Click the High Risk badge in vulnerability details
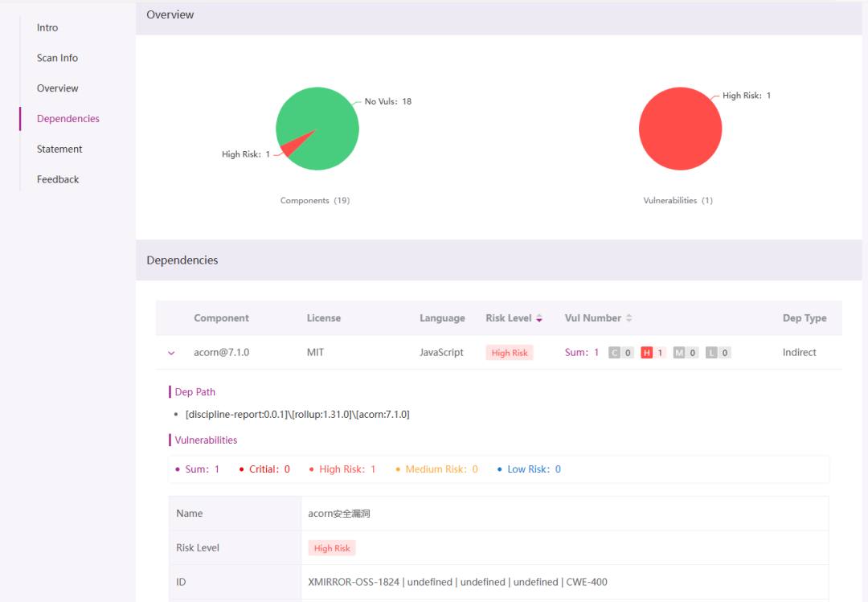Screen dimensions: 868x602 coord(331,547)
